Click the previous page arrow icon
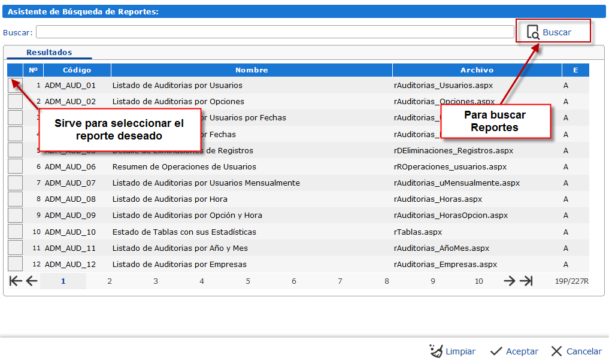This screenshot has height=364, width=609. tap(31, 280)
